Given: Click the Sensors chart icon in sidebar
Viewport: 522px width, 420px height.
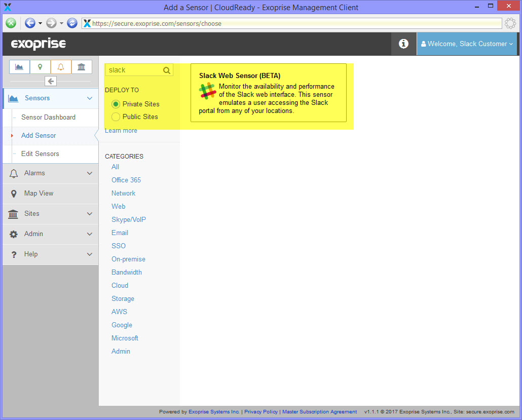Looking at the screenshot, I should [x=13, y=98].
